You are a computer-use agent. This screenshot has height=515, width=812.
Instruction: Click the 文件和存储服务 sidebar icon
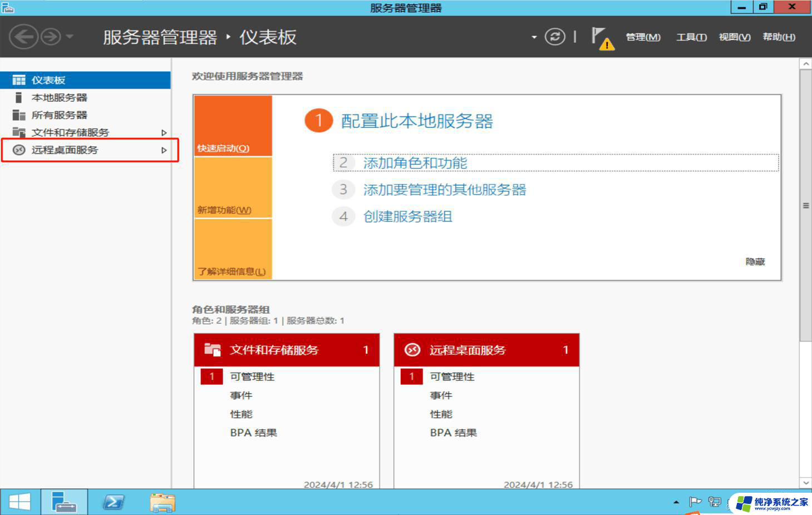pos(19,132)
